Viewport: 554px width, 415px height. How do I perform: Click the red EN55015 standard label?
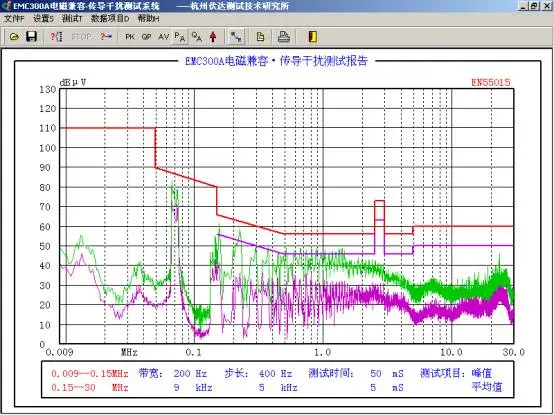[x=491, y=82]
